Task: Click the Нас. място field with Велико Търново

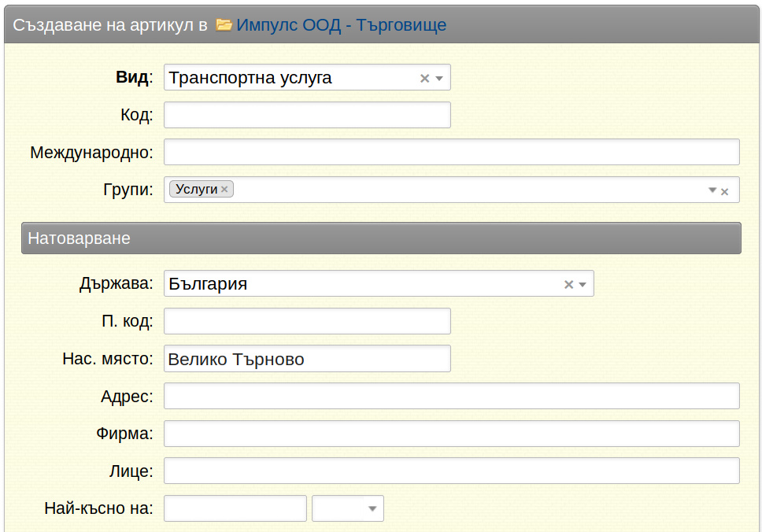Action: [x=307, y=359]
